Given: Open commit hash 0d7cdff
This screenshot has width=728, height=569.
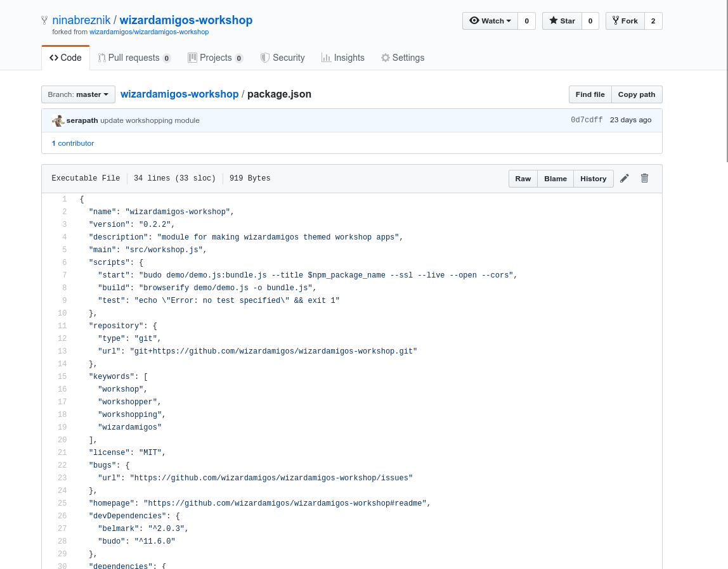Looking at the screenshot, I should tap(587, 120).
